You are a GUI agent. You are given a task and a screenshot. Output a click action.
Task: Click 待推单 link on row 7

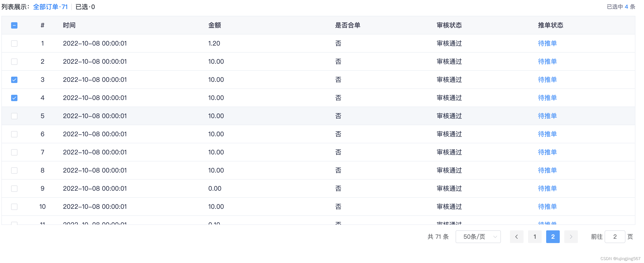(x=547, y=152)
